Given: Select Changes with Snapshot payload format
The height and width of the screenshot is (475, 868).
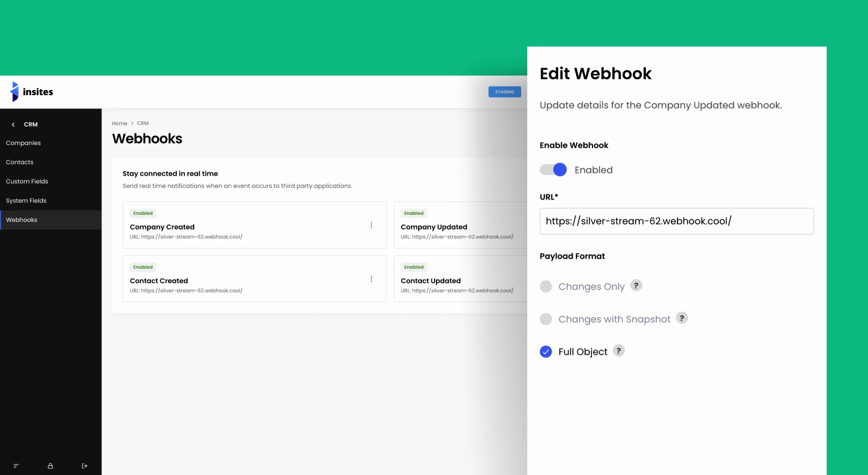Looking at the screenshot, I should [x=546, y=319].
